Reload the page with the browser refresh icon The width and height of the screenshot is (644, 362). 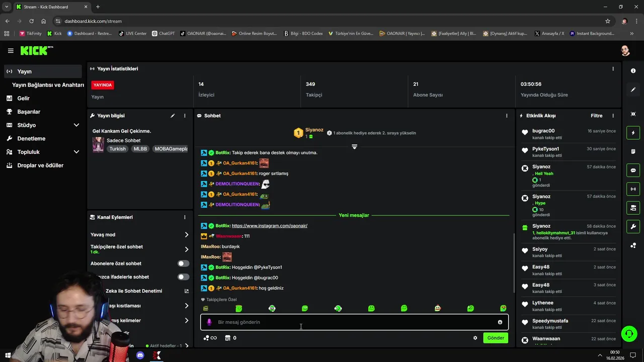[x=31, y=21]
